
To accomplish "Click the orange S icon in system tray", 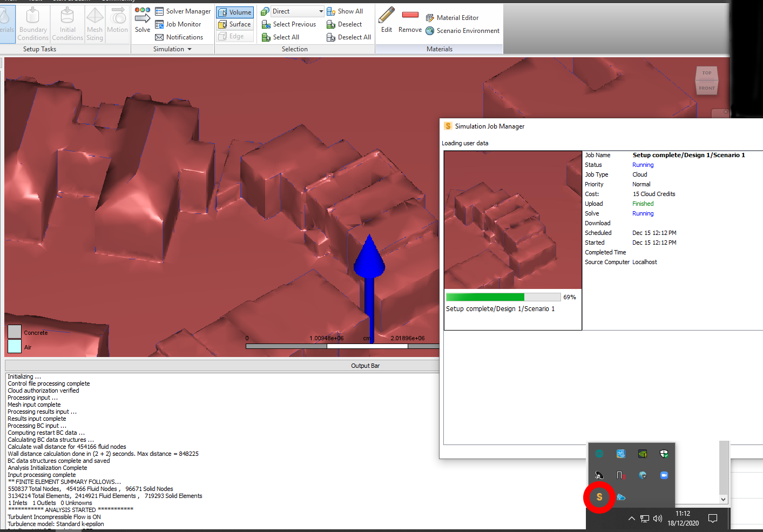I will point(599,497).
